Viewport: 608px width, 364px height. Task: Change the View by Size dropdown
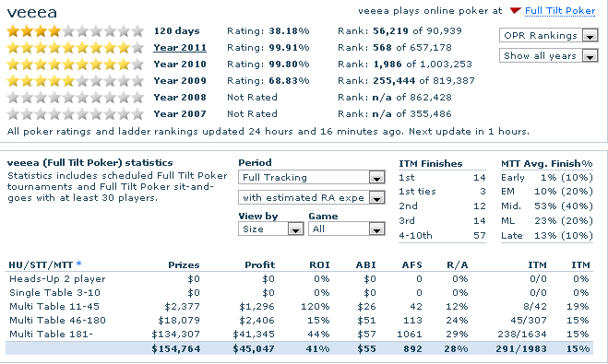point(270,229)
